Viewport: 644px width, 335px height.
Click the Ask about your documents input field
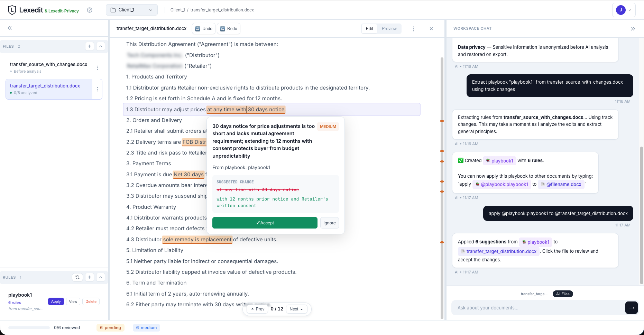click(536, 308)
